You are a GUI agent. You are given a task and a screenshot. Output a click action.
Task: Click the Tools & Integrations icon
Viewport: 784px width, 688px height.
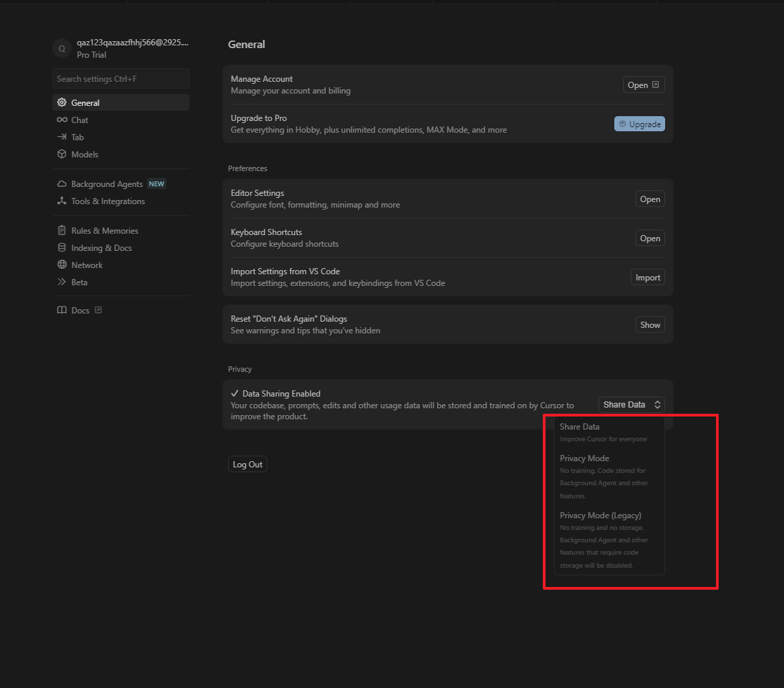pyautogui.click(x=62, y=201)
